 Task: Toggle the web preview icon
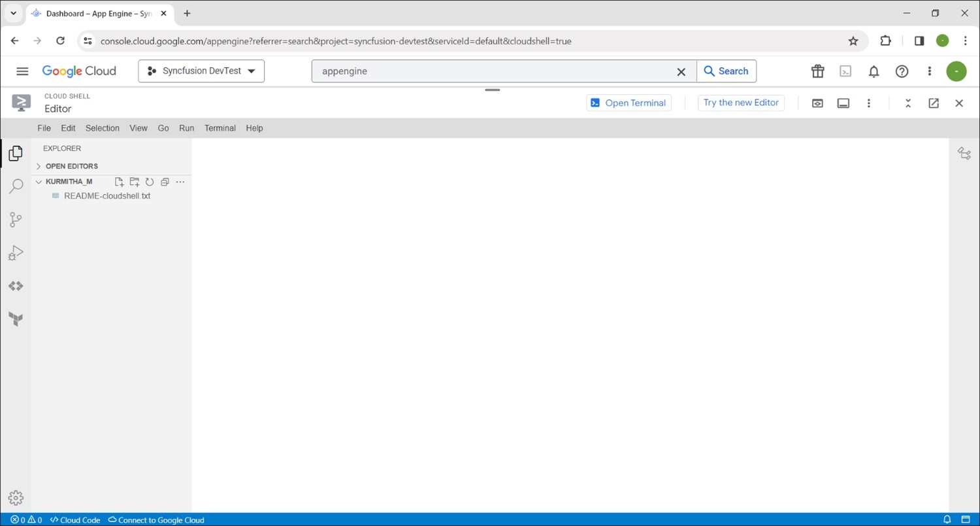click(817, 103)
